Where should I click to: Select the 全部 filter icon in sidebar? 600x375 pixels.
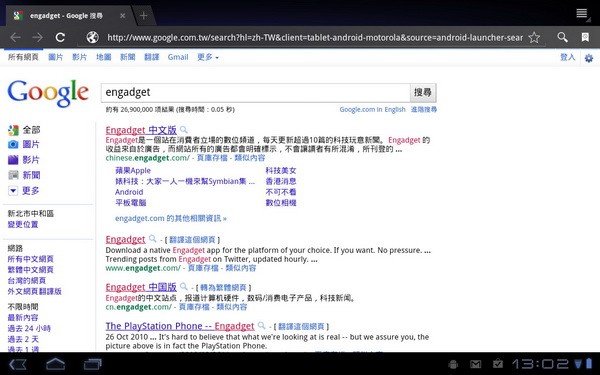[13, 130]
